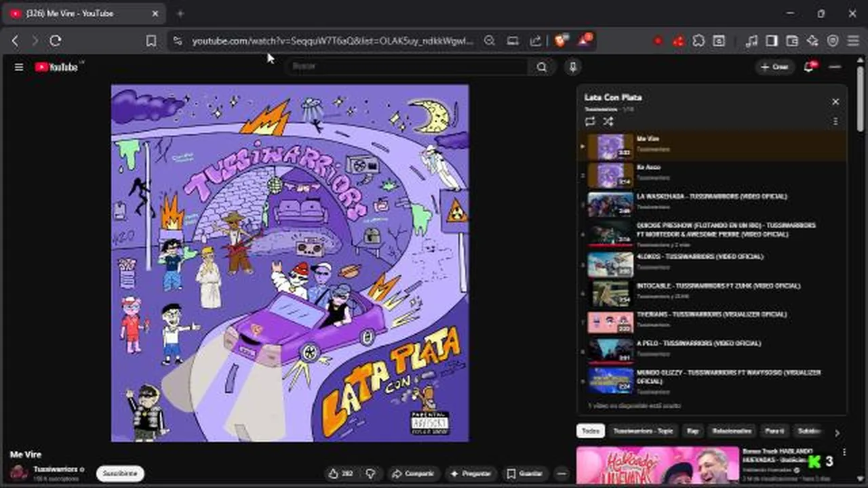Click the Suscribirme subscribe button
Screen dimensions: 868x488
point(120,473)
